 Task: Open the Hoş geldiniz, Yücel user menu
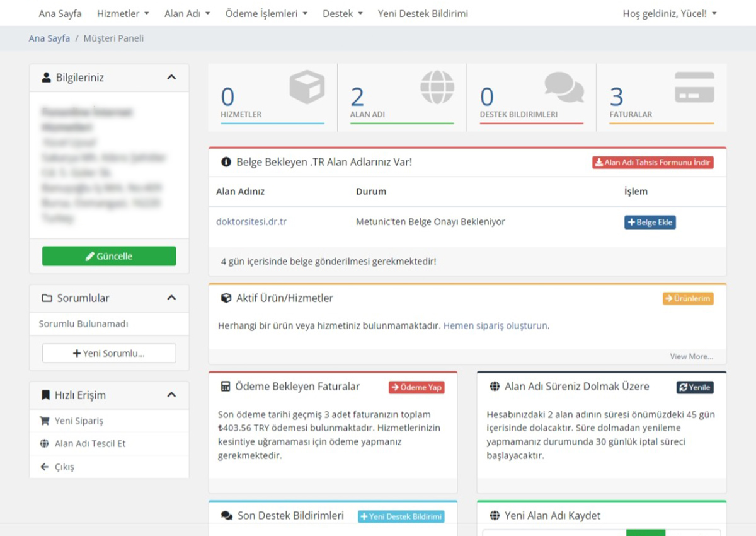[669, 13]
